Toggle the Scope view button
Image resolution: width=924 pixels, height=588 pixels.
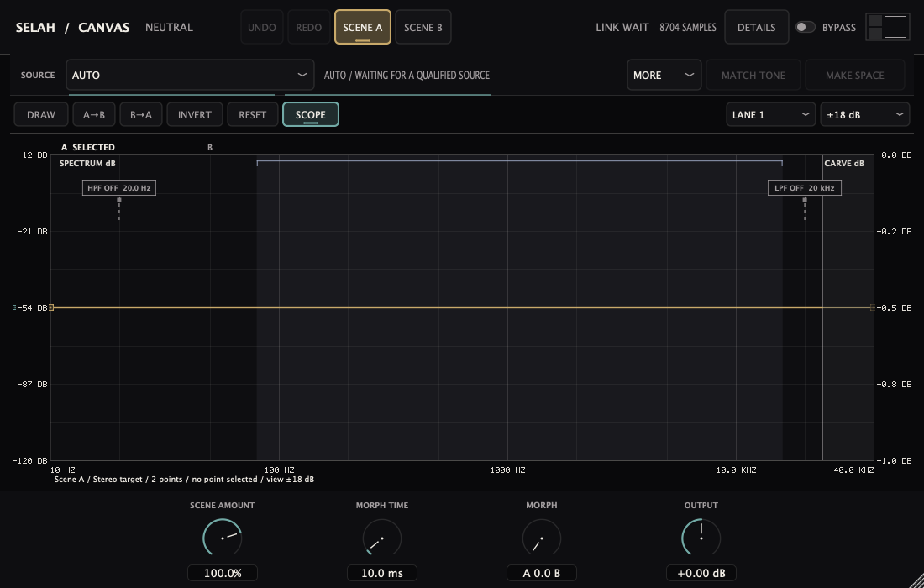click(311, 114)
